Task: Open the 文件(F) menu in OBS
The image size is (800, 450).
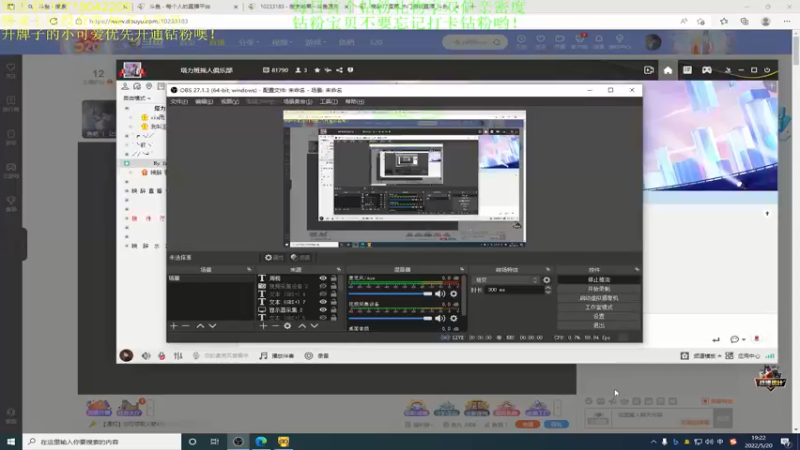Action: (179, 102)
